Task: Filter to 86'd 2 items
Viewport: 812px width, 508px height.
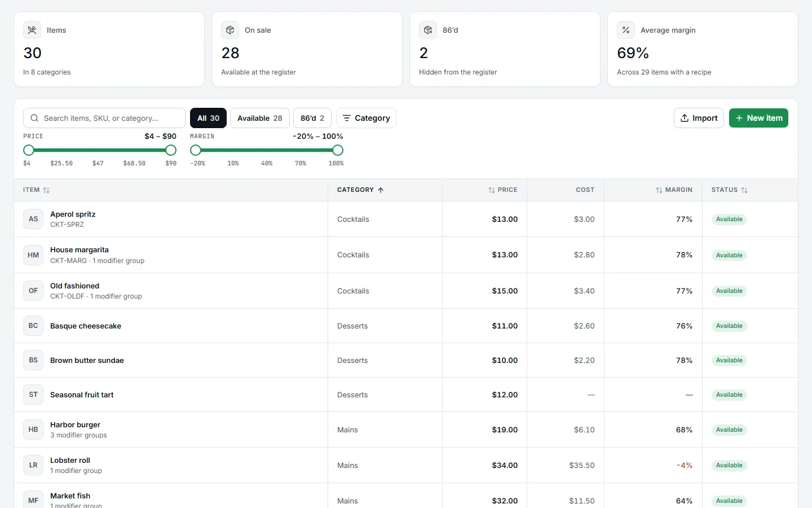Action: (312, 118)
